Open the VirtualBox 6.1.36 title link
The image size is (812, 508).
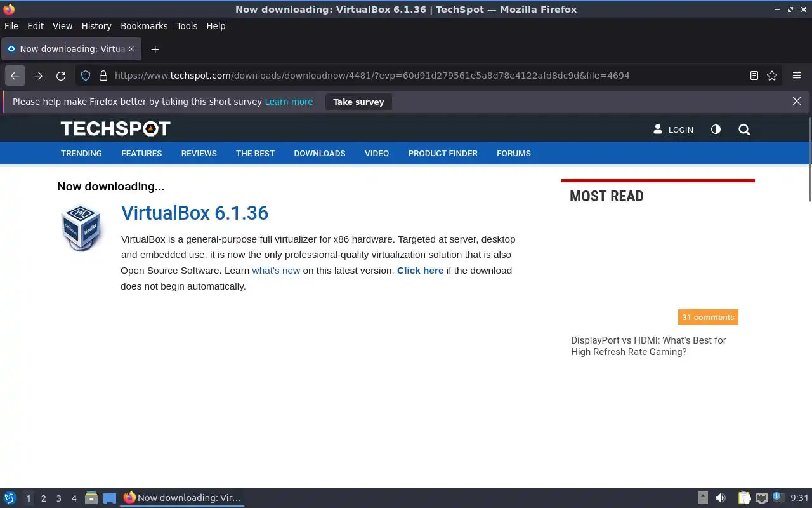195,213
